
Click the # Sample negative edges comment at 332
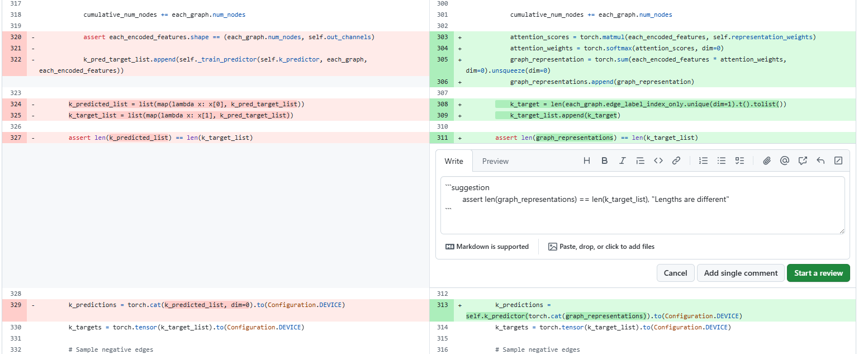(x=111, y=350)
